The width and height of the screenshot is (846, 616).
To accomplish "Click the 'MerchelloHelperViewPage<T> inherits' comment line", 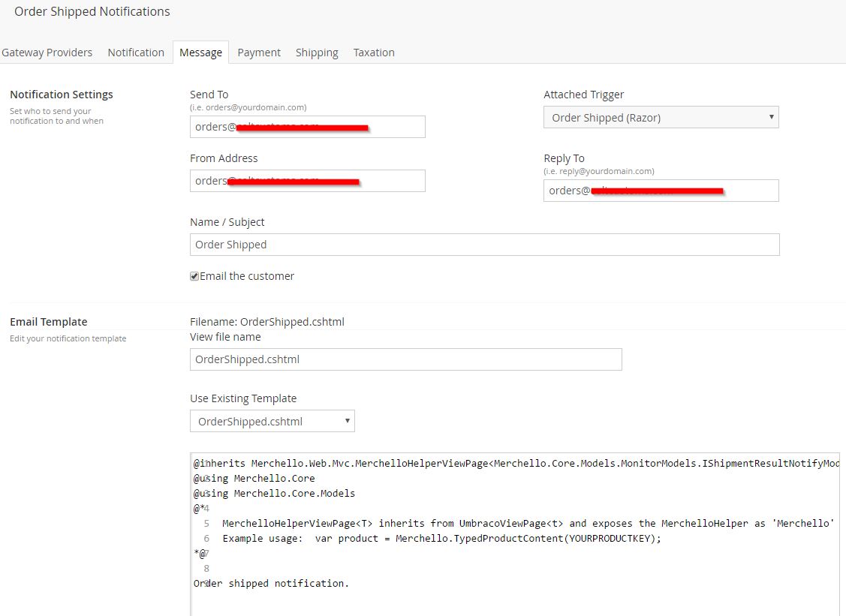I will pyautogui.click(x=528, y=523).
